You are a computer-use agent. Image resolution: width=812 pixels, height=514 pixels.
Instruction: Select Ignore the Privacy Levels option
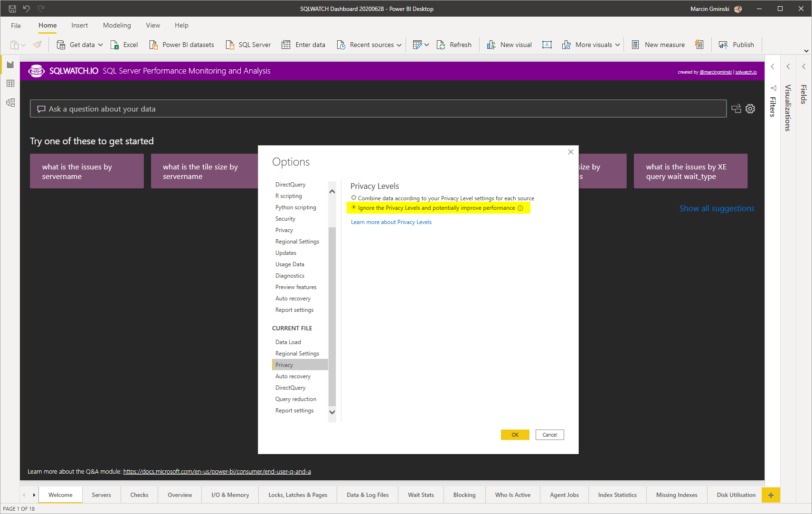[354, 207]
